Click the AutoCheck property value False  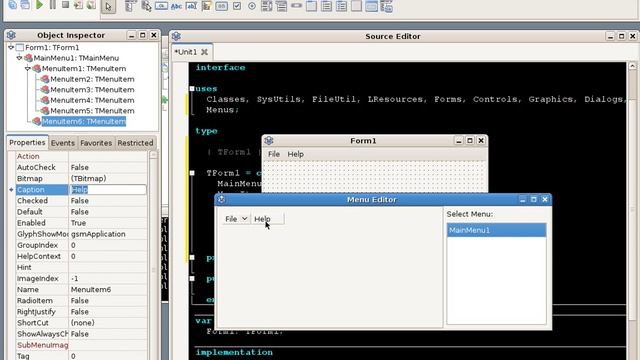pos(80,167)
